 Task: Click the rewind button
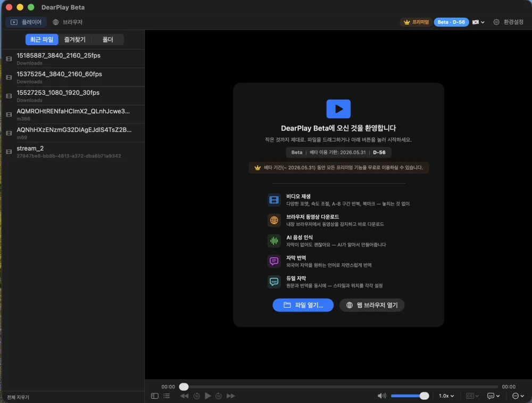[x=184, y=396]
